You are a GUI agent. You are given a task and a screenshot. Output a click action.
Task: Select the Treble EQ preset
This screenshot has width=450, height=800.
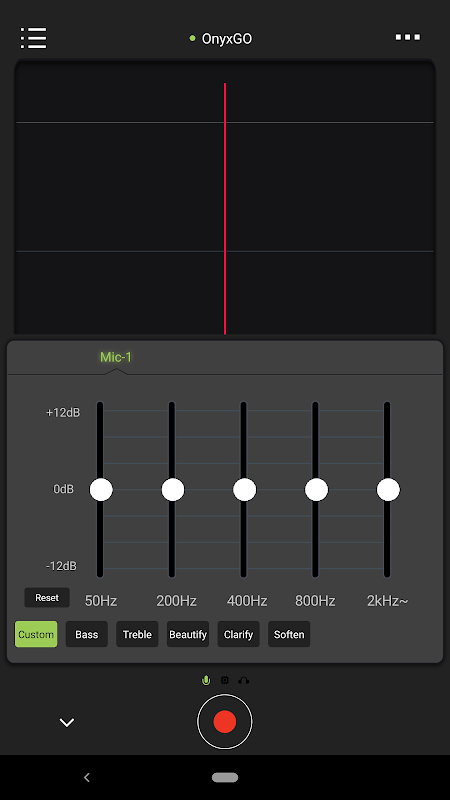click(137, 634)
